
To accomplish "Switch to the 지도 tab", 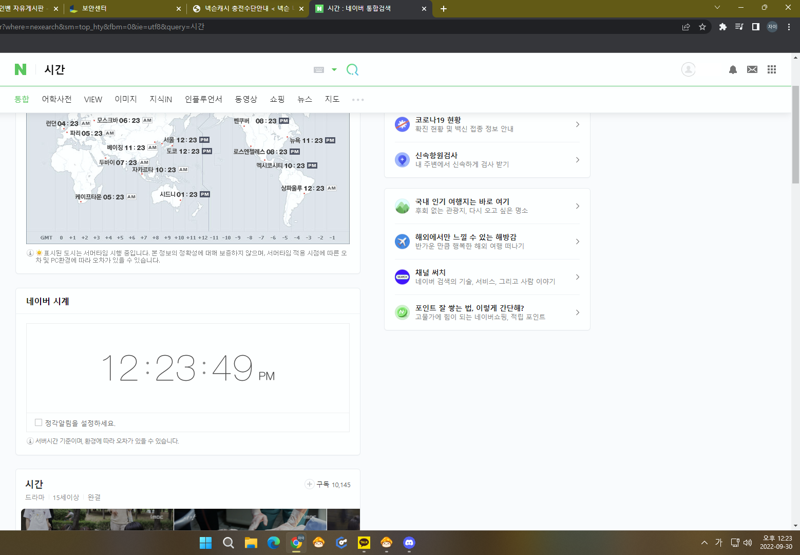I will (x=332, y=99).
